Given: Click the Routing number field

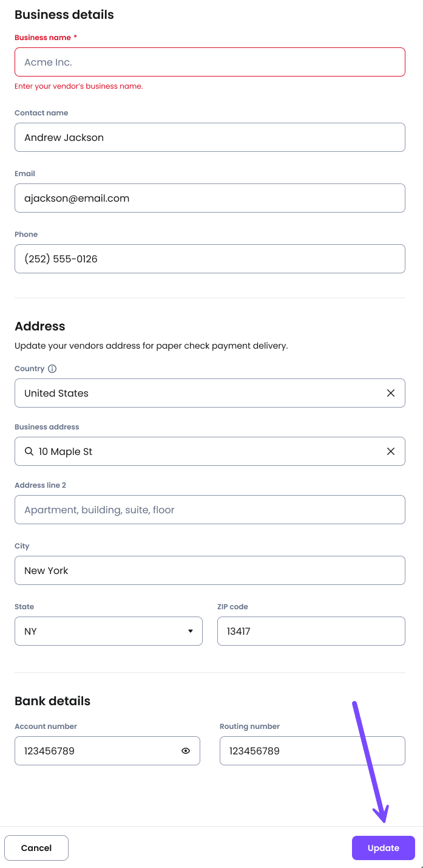Looking at the screenshot, I should click(x=312, y=751).
